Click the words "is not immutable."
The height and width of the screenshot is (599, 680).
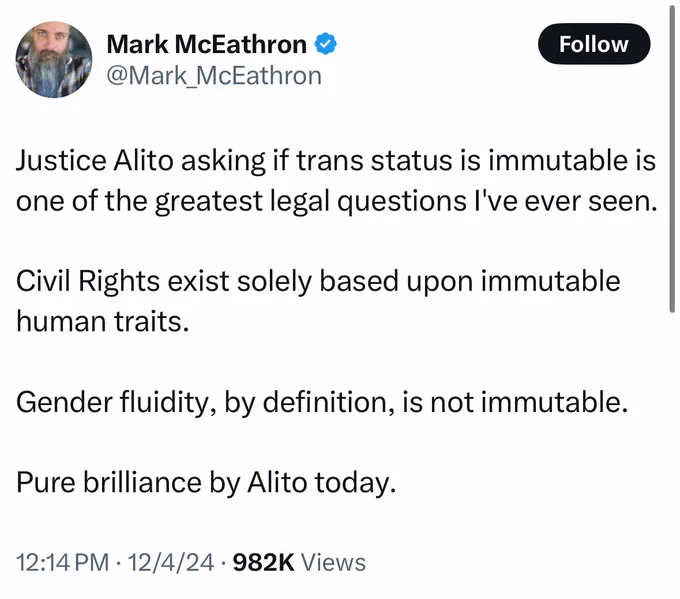[515, 402]
